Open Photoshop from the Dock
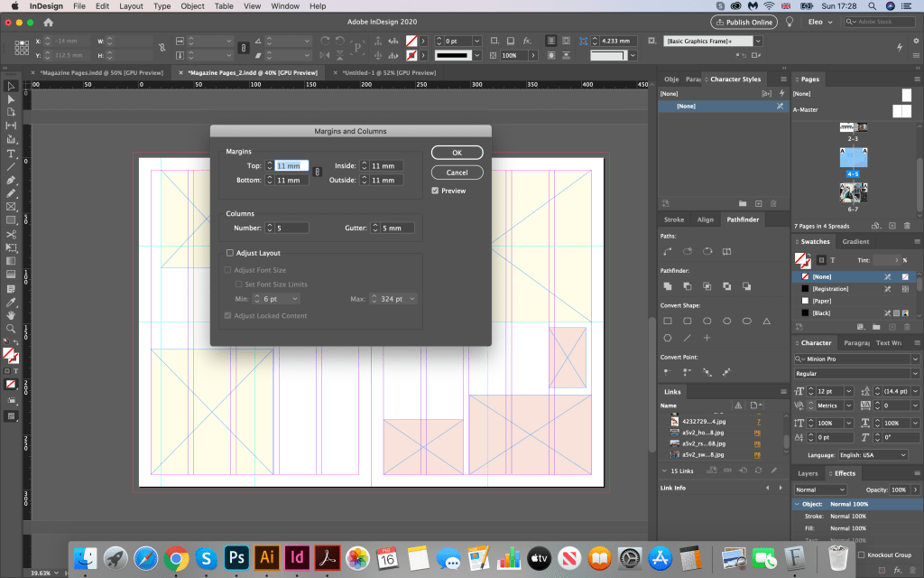This screenshot has width=924, height=578. point(236,557)
